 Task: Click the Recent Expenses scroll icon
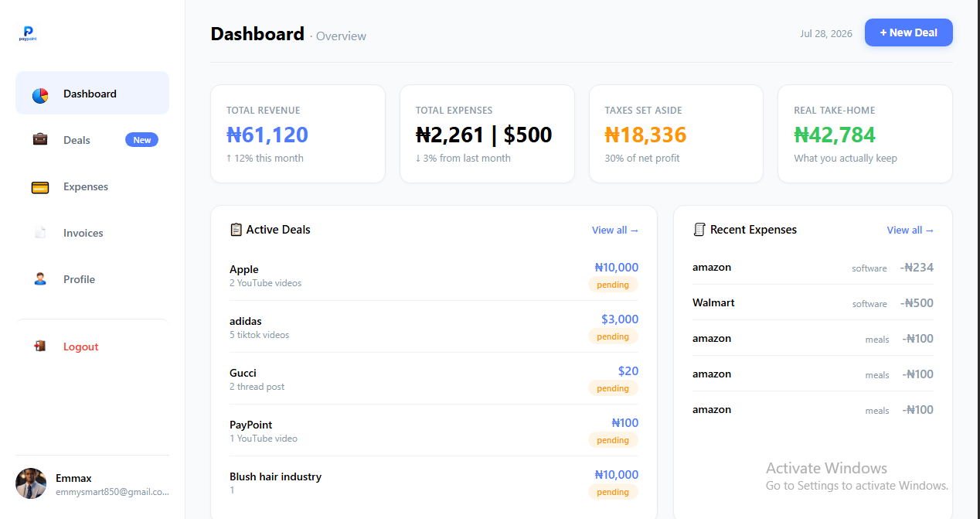699,230
